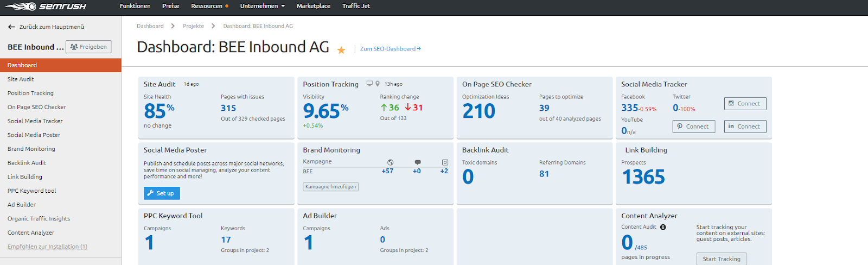Click the Content Audit info icon

663,227
